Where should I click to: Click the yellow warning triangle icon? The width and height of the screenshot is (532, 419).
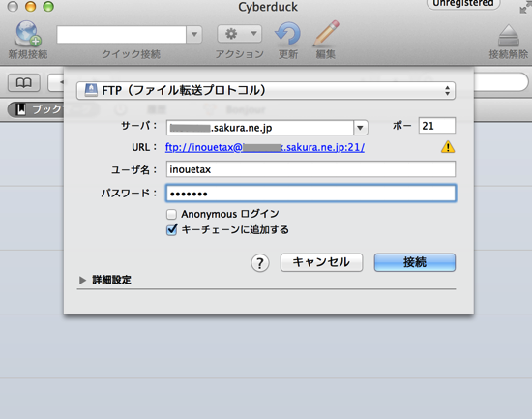[448, 147]
